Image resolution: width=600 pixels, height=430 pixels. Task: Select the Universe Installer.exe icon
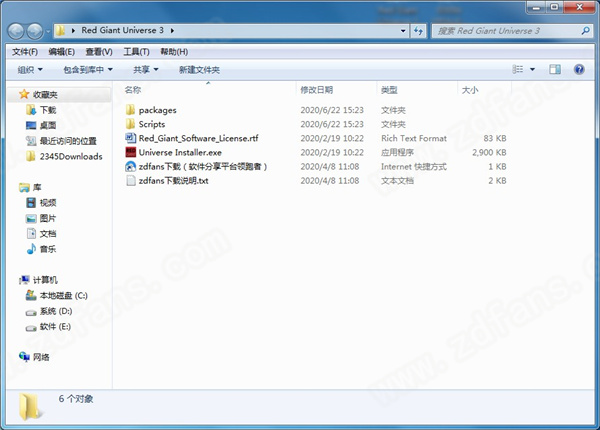click(x=130, y=152)
